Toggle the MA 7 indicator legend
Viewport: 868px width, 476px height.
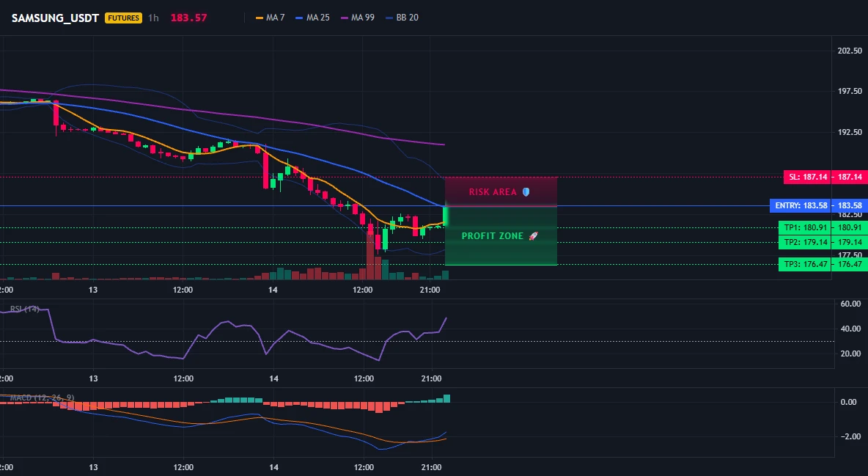(x=270, y=18)
